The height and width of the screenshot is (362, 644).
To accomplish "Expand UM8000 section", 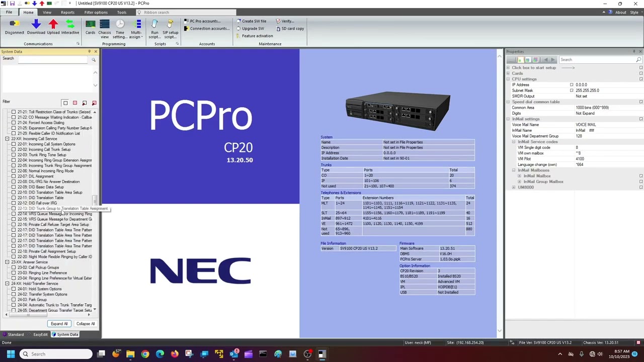I will click(514, 187).
